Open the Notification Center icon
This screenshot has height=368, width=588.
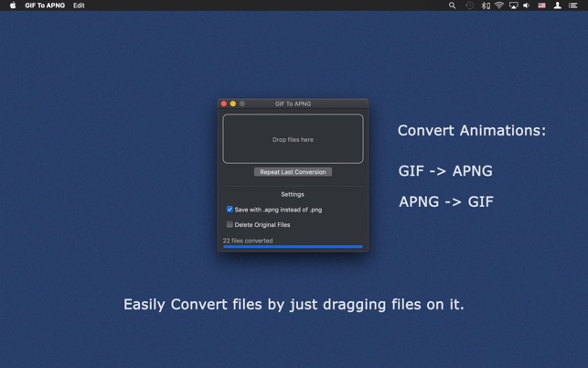pos(572,5)
